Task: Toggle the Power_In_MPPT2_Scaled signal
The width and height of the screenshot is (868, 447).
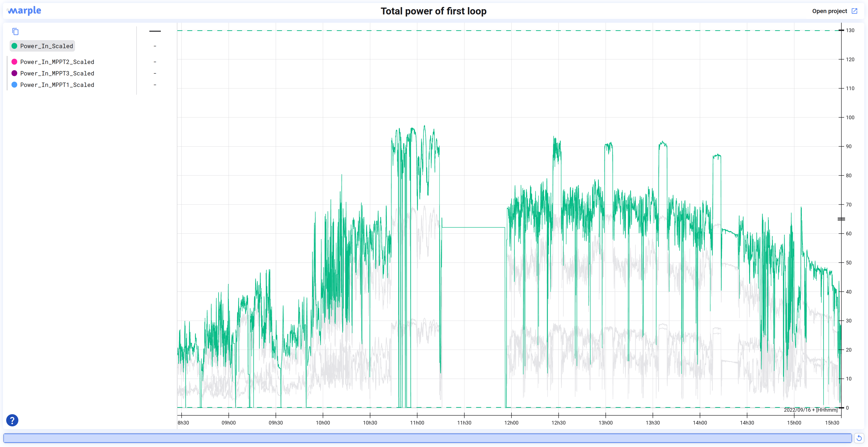Action: pyautogui.click(x=57, y=62)
